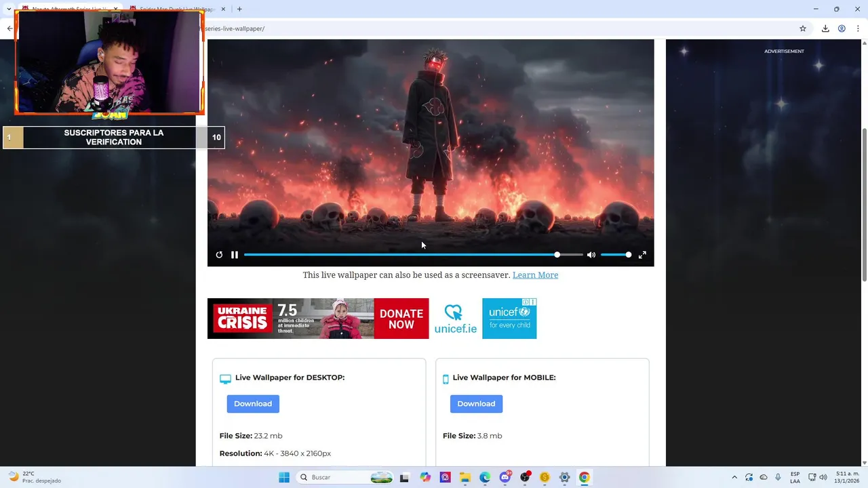Click the 'Live Wallpaper for DESKTOP:' heading
This screenshot has height=488, width=868.
point(290,378)
